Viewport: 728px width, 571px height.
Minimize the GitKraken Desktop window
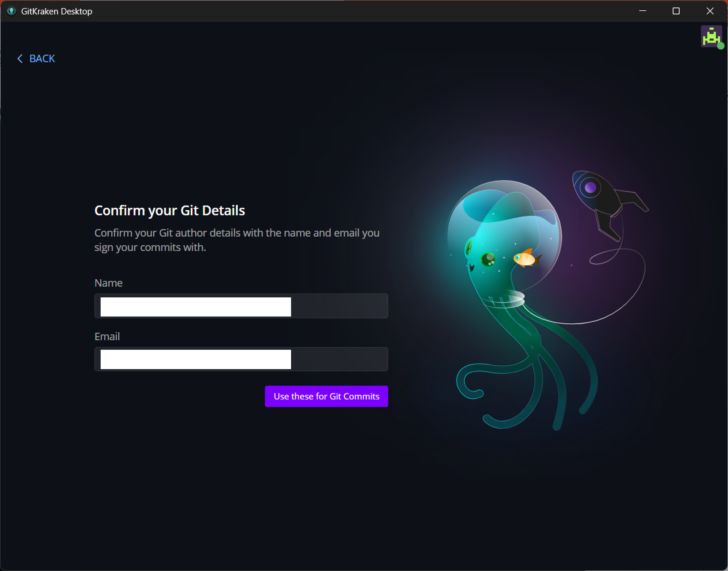click(x=642, y=11)
